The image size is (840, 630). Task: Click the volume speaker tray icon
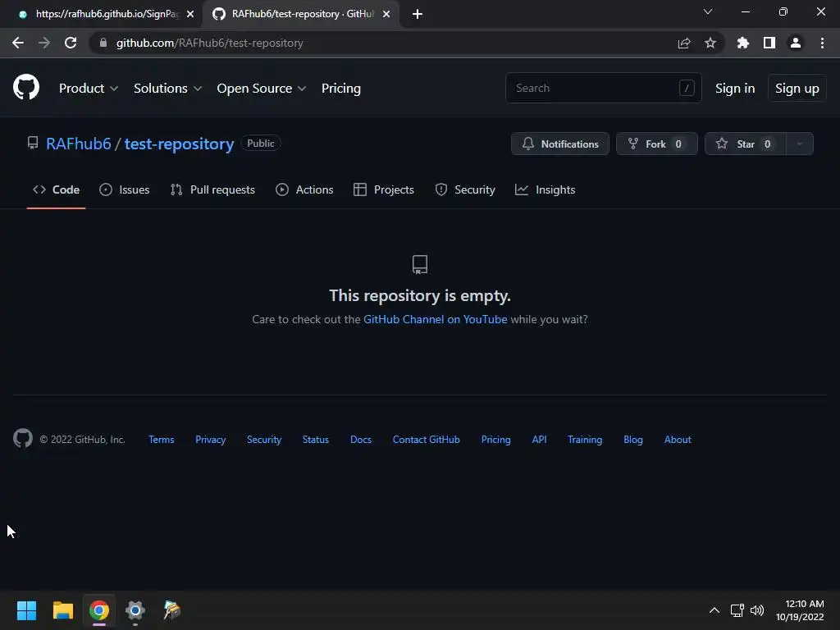(x=757, y=610)
